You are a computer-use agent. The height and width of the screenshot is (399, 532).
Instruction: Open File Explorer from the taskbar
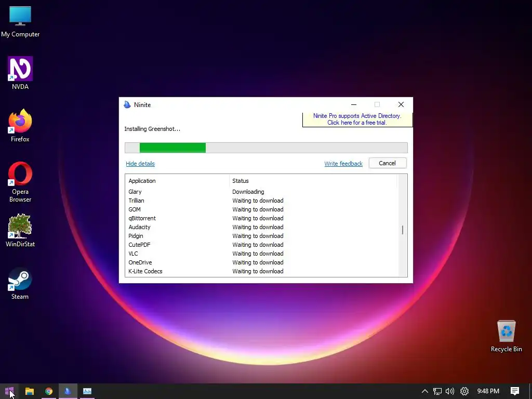pos(30,391)
